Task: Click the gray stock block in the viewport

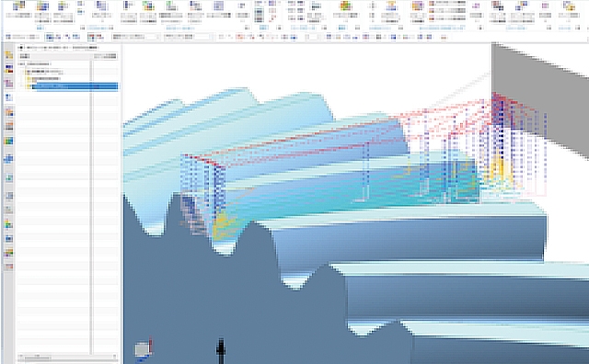Action: tap(540, 97)
